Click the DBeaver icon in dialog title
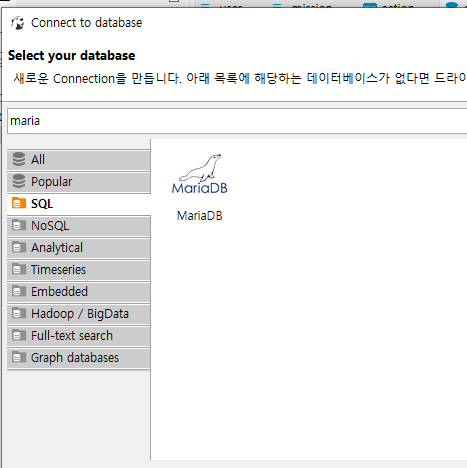467x468 pixels. (x=17, y=23)
